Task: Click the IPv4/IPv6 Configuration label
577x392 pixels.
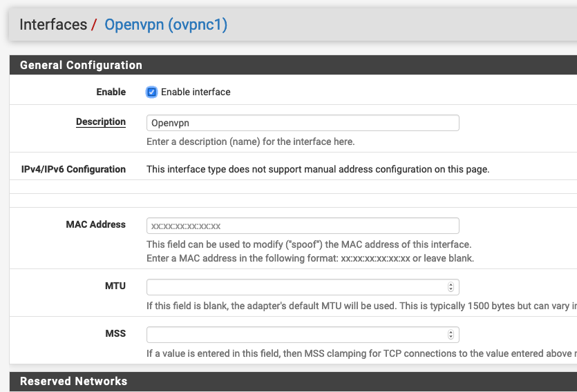Action: point(73,169)
